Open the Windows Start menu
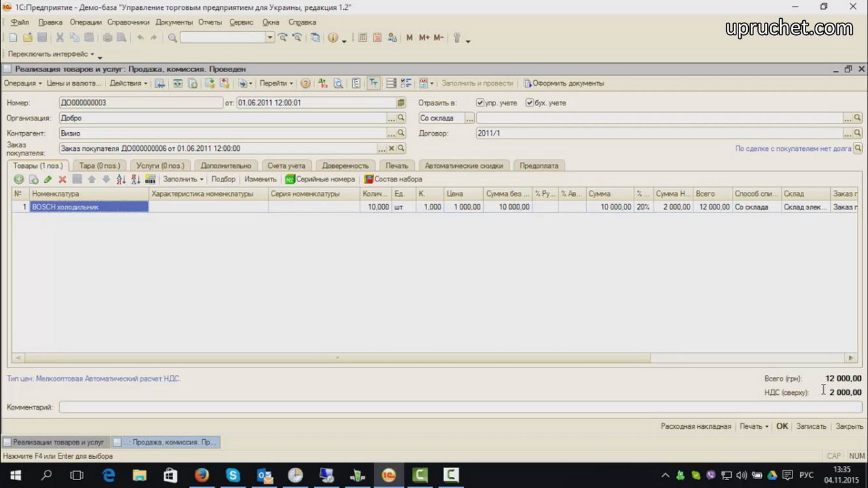868x488 pixels. point(15,475)
